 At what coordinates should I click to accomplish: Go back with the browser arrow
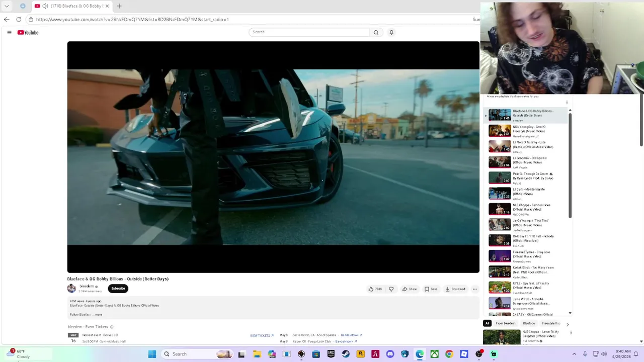point(6,19)
